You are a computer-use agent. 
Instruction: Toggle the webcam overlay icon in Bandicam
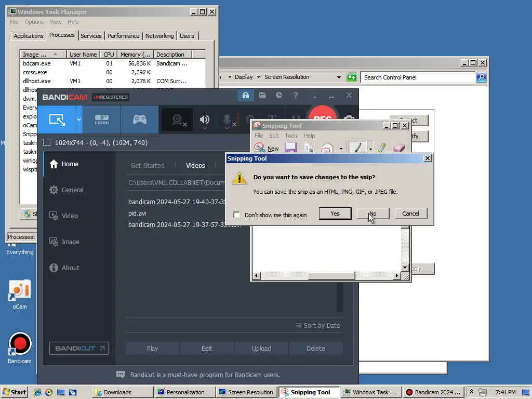click(x=177, y=120)
